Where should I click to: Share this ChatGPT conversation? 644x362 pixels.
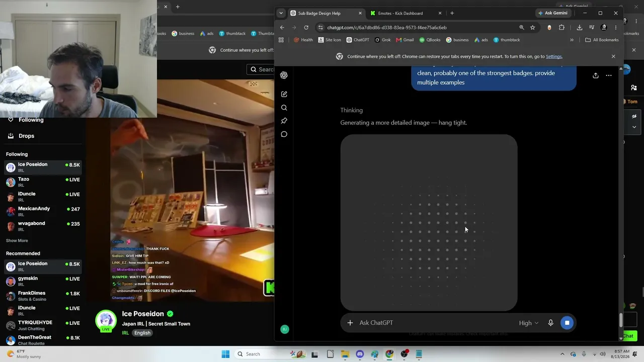[595, 75]
